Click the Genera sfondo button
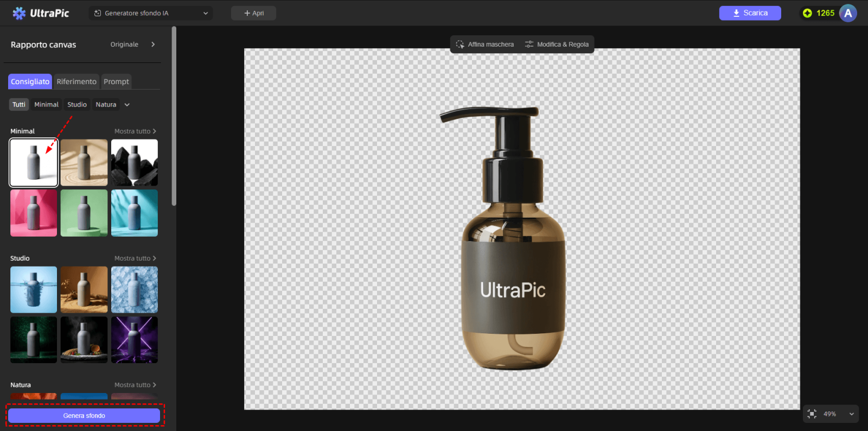 click(x=84, y=416)
